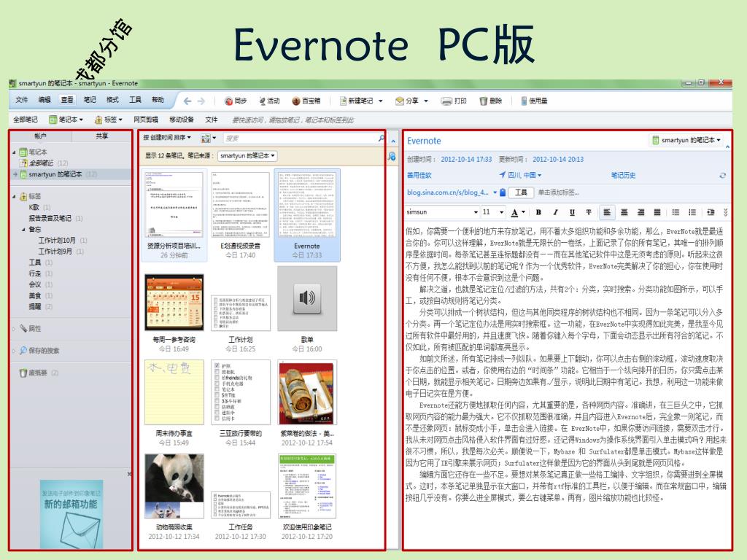The image size is (747, 560).
Task: Open the 按创建时间排序 sort dropdown
Action: coord(167,138)
